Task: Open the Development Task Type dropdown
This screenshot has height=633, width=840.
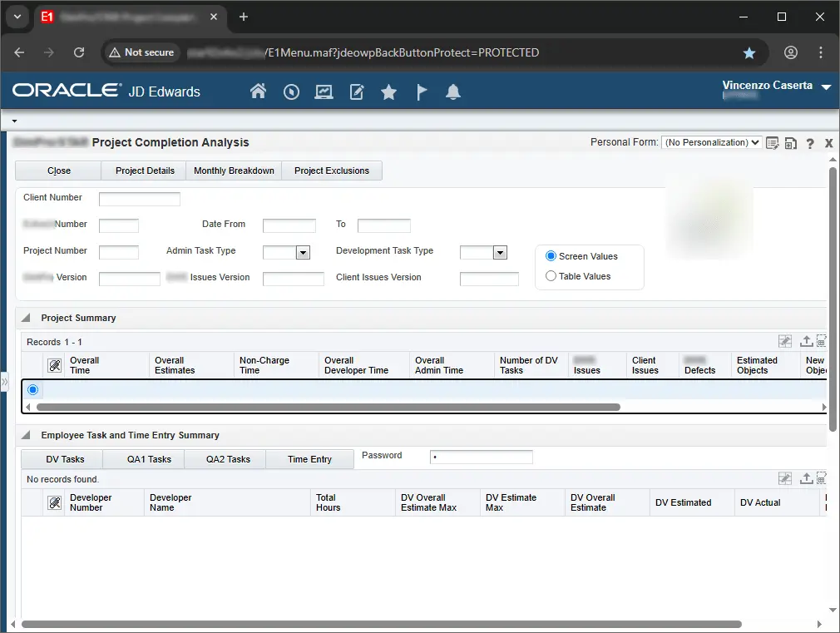Action: [x=500, y=252]
